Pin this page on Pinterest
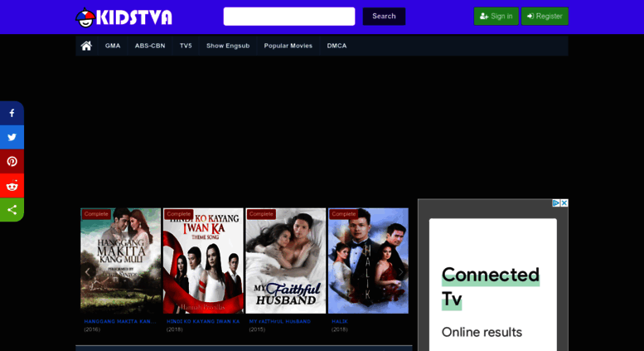 (x=12, y=161)
